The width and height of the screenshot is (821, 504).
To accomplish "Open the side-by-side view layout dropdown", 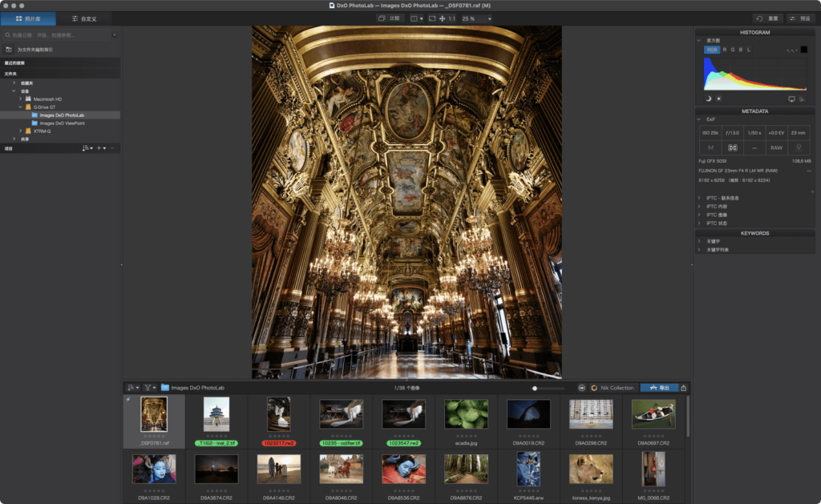I will pyautogui.click(x=417, y=18).
